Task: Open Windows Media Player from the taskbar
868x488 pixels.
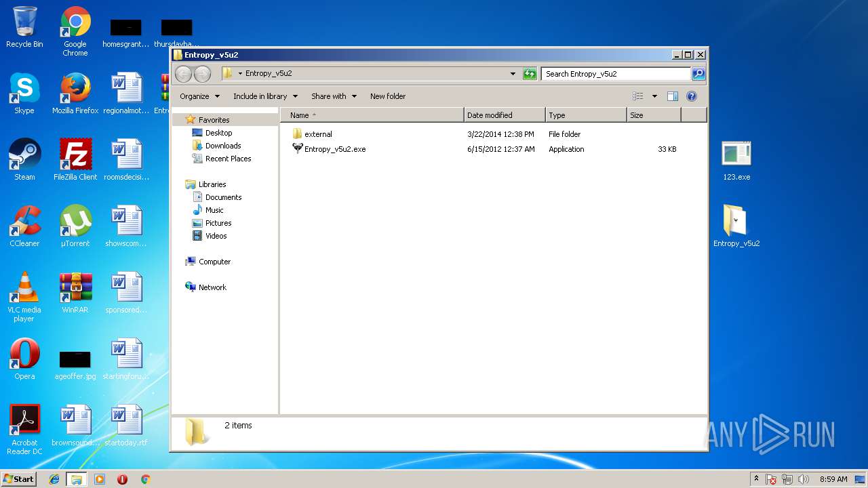Action: (100, 479)
